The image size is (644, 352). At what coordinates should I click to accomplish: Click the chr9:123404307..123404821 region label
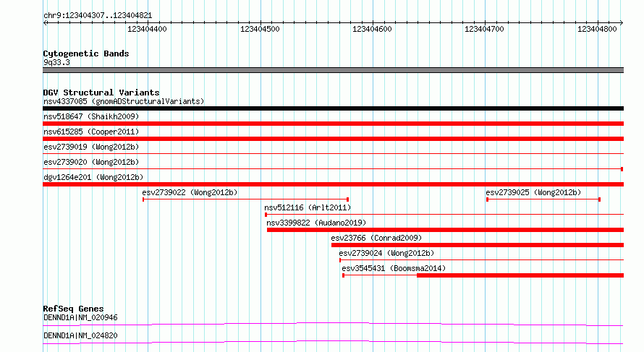[98, 15]
